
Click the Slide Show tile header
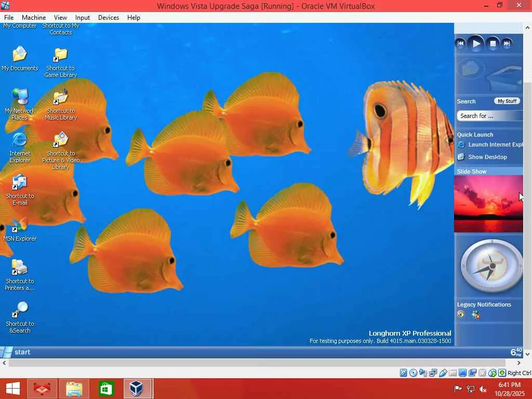(488, 171)
